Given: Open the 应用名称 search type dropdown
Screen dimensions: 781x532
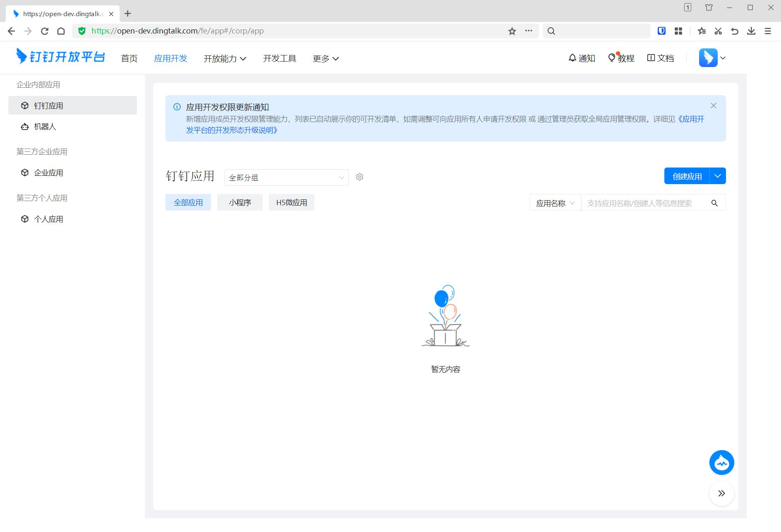Looking at the screenshot, I should pos(555,203).
